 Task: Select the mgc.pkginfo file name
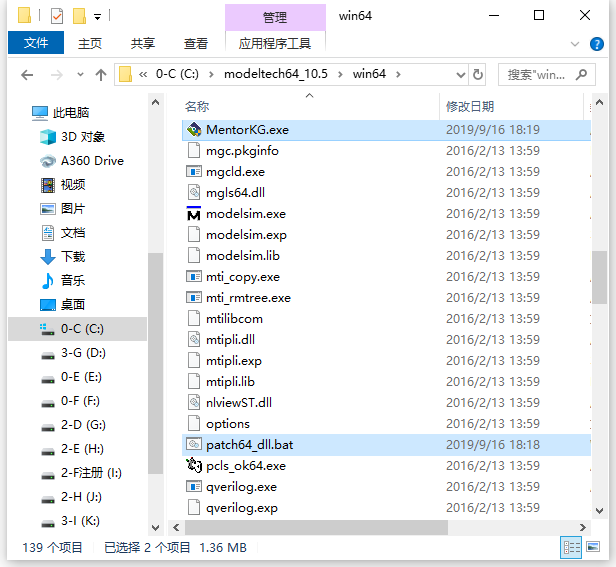click(x=242, y=150)
